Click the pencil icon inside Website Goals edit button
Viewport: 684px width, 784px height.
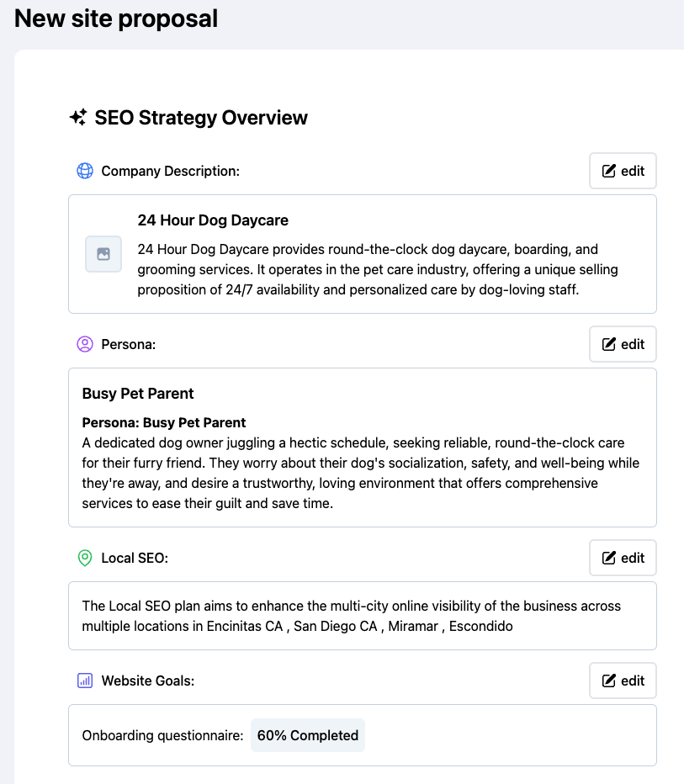(x=609, y=681)
